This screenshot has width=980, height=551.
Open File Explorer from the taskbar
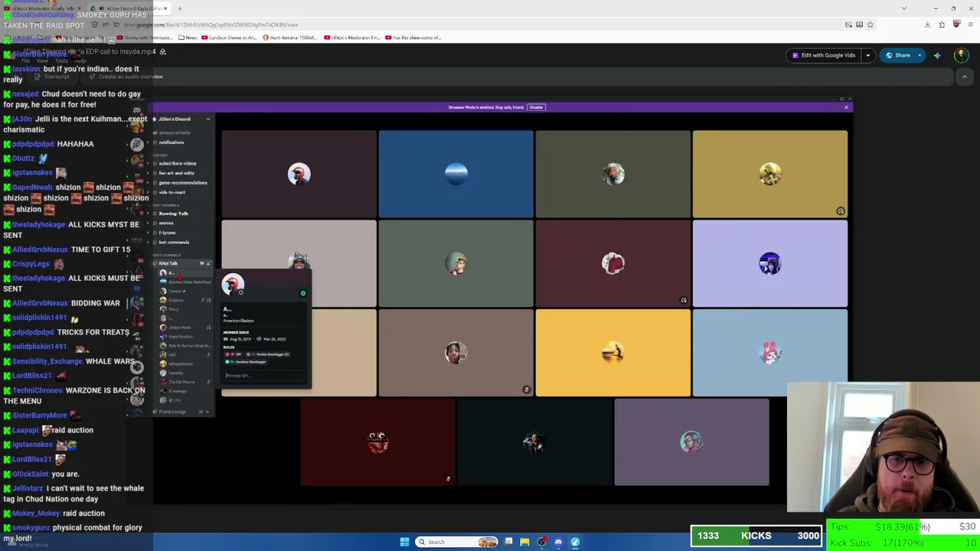point(524,542)
